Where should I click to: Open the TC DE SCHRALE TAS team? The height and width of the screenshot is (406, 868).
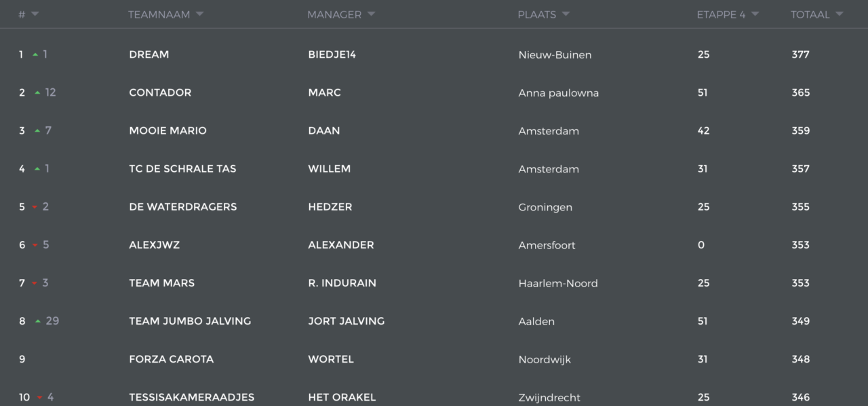(x=182, y=169)
